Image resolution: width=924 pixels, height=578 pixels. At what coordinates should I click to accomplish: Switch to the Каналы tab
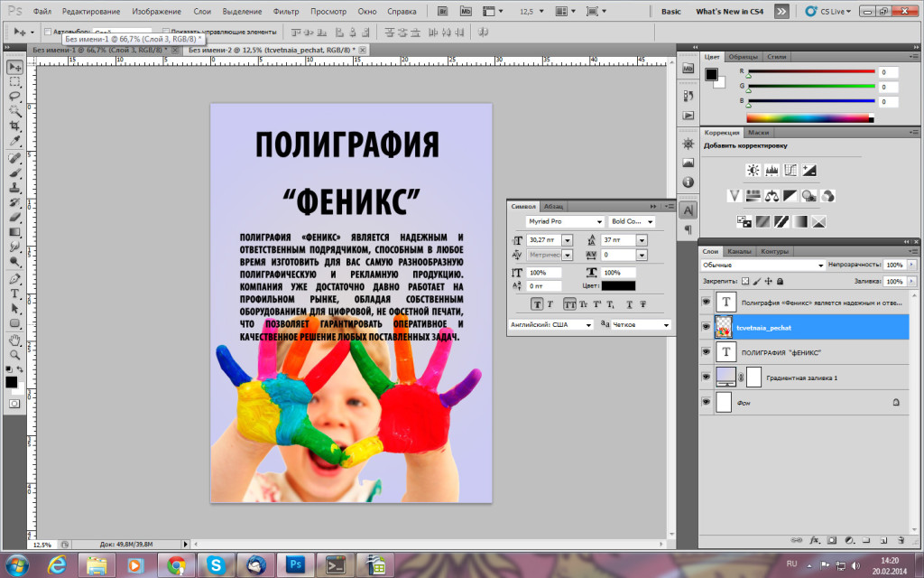tap(738, 251)
